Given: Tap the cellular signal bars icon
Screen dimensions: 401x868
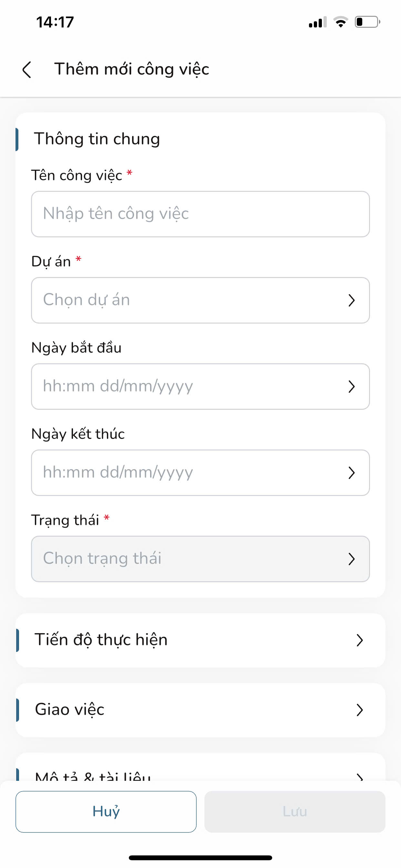Looking at the screenshot, I should coord(317,22).
